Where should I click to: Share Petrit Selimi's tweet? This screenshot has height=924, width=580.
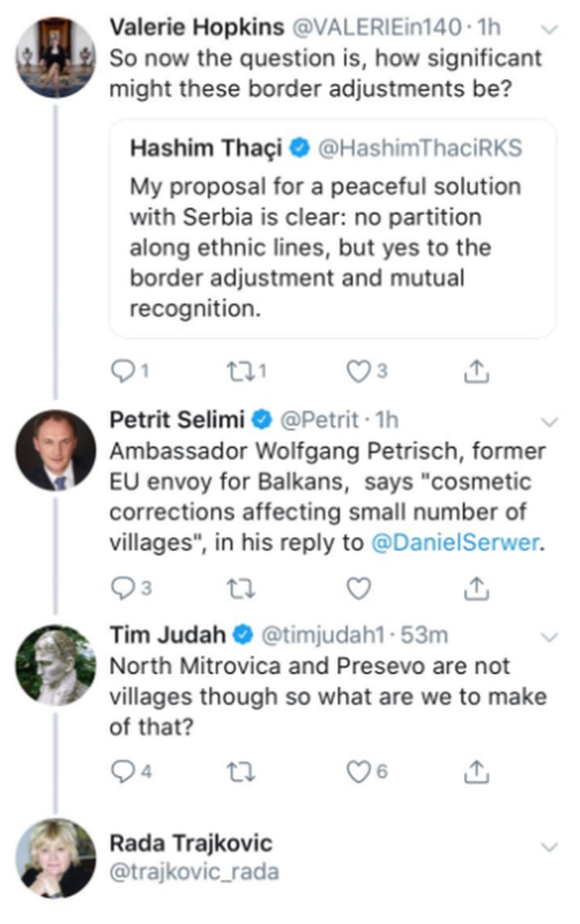click(x=476, y=589)
